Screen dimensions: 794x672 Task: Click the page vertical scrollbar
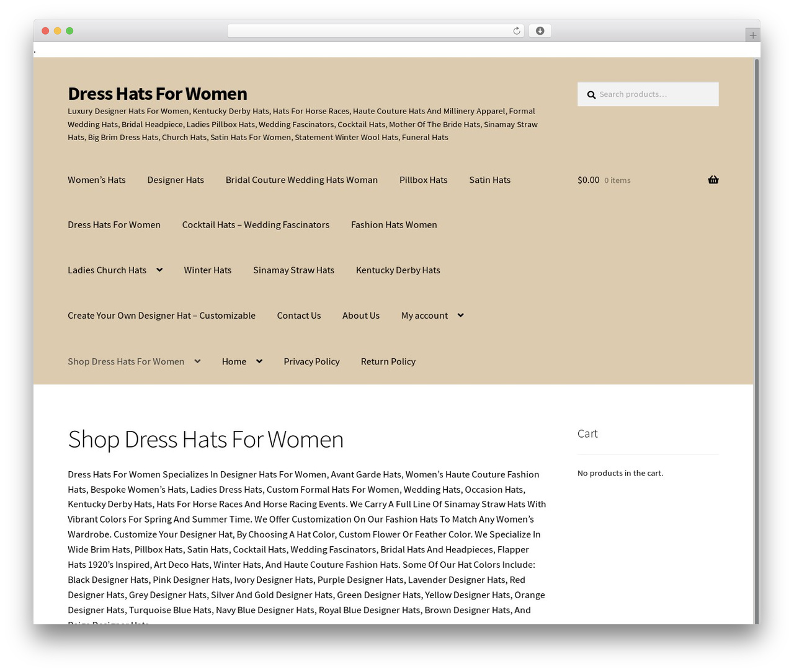tap(756, 341)
